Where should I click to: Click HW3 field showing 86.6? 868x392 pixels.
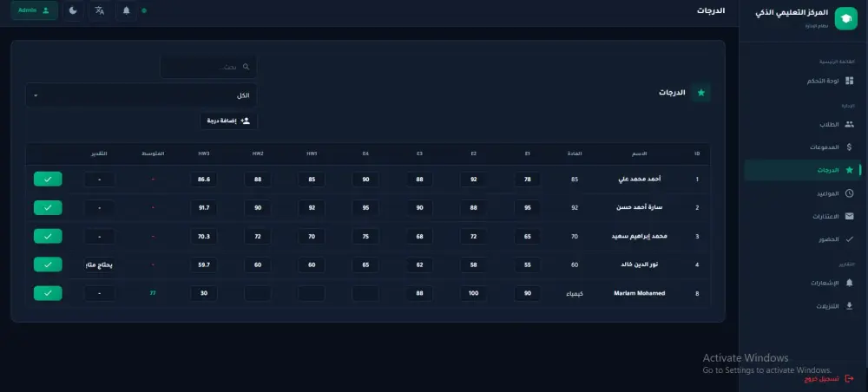(204, 180)
